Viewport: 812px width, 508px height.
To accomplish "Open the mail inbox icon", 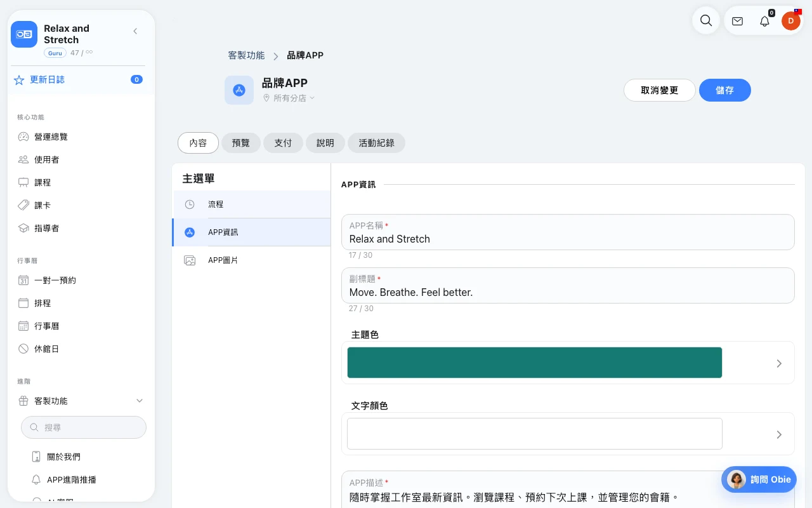I will pyautogui.click(x=737, y=21).
